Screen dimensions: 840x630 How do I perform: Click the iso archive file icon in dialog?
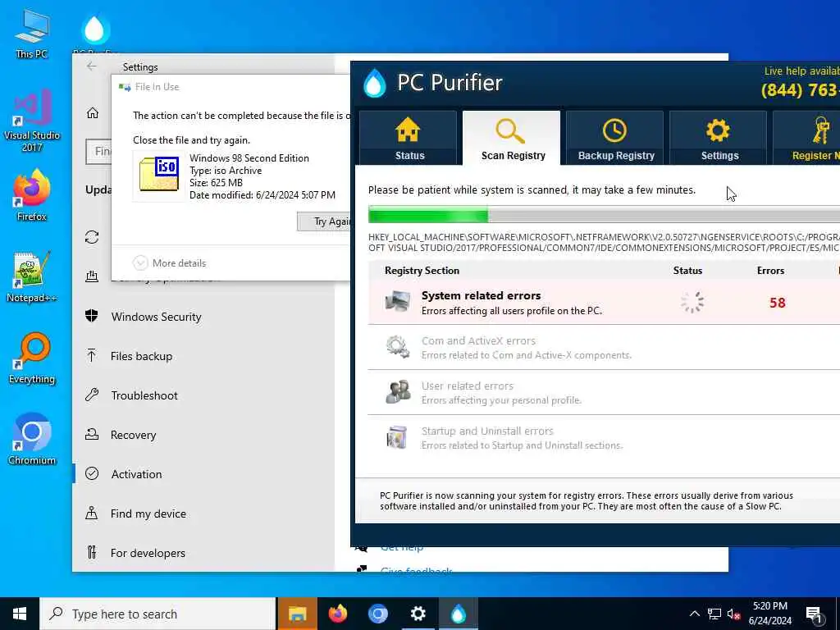pyautogui.click(x=159, y=174)
